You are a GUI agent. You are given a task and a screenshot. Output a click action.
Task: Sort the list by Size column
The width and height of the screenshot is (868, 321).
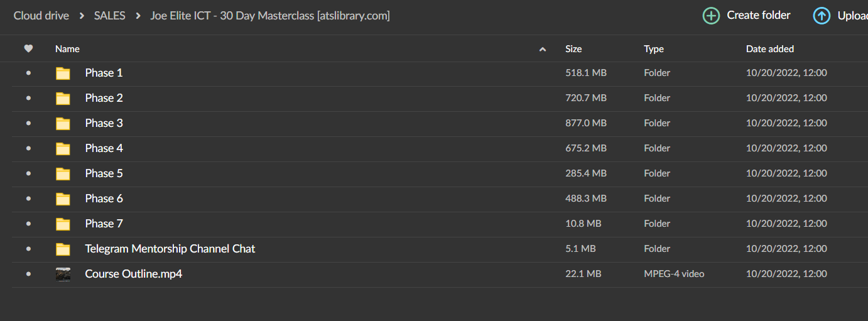[573, 49]
